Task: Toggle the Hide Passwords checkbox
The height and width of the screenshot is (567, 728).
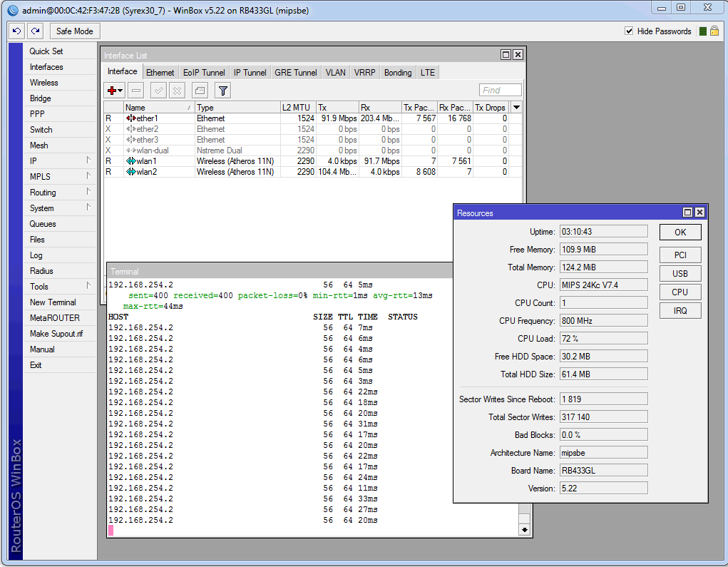Action: pos(629,31)
